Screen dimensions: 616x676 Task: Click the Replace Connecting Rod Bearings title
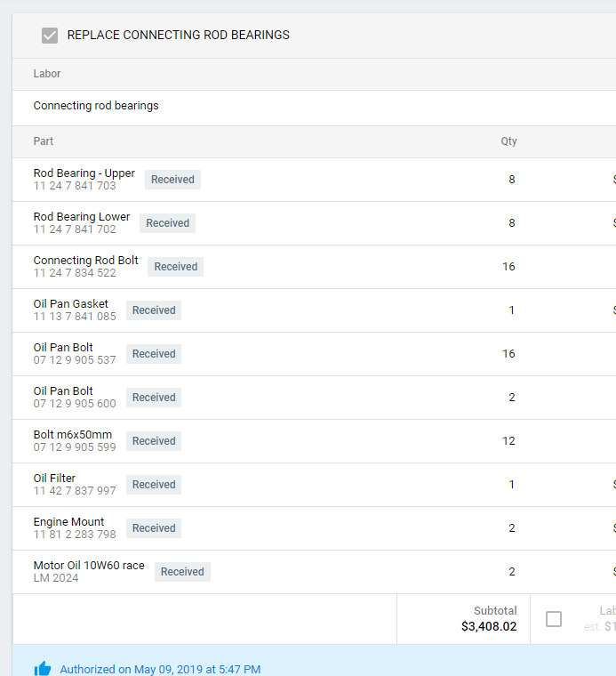179,36
